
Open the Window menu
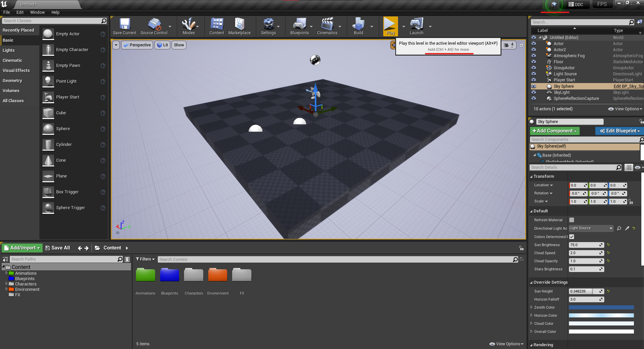[x=37, y=12]
